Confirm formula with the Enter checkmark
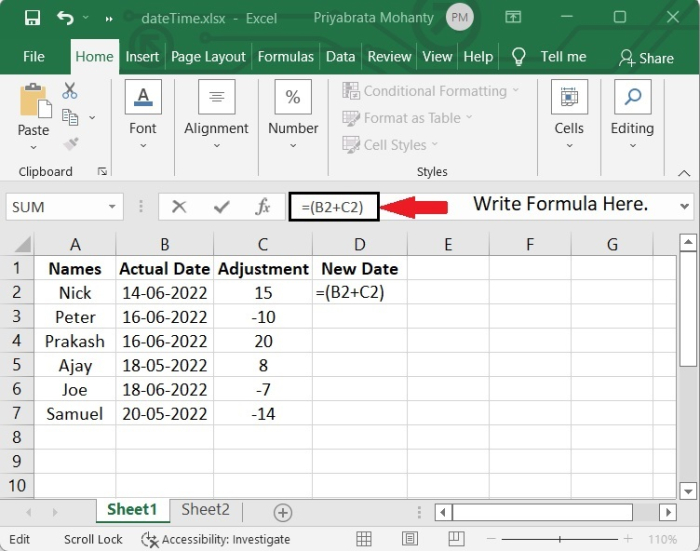 (x=221, y=207)
